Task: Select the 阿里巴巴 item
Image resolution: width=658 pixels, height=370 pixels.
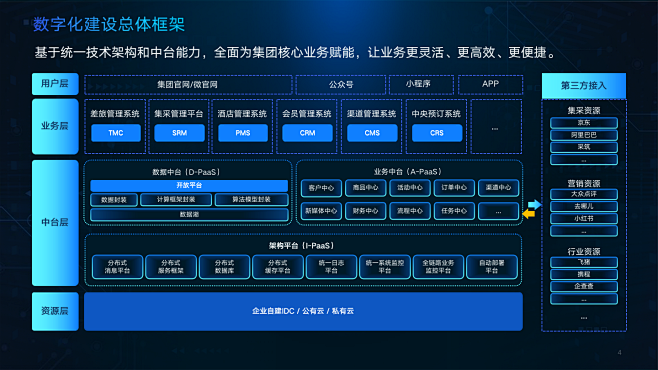Action: pyautogui.click(x=584, y=135)
